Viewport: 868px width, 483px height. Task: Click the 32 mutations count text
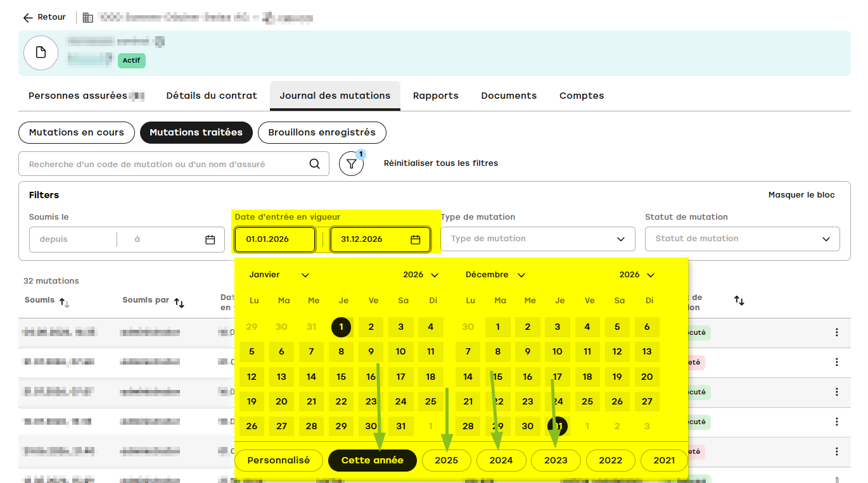[x=51, y=281]
